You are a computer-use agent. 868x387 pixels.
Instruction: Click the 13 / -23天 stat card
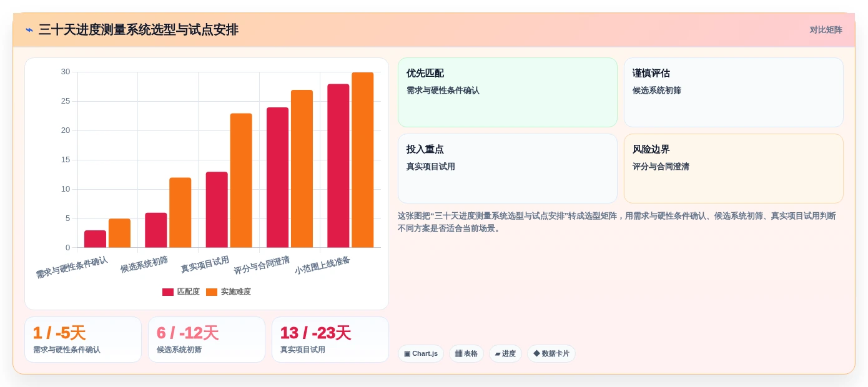pos(330,340)
